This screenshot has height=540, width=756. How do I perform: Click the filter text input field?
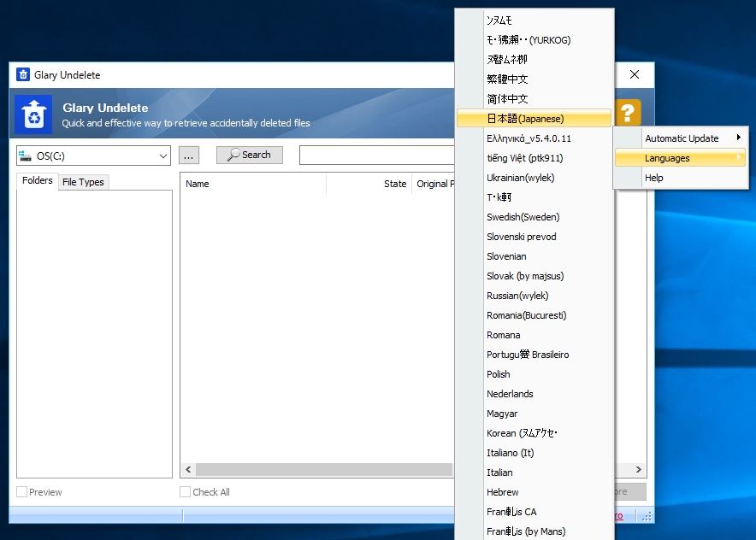(x=376, y=156)
